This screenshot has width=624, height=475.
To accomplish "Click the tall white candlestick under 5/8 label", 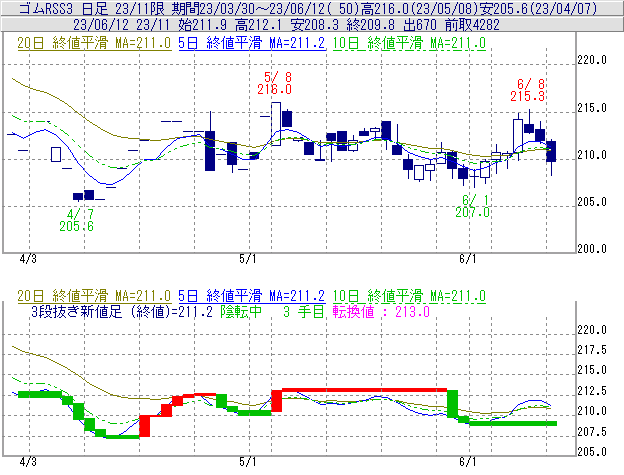I will pos(276,124).
